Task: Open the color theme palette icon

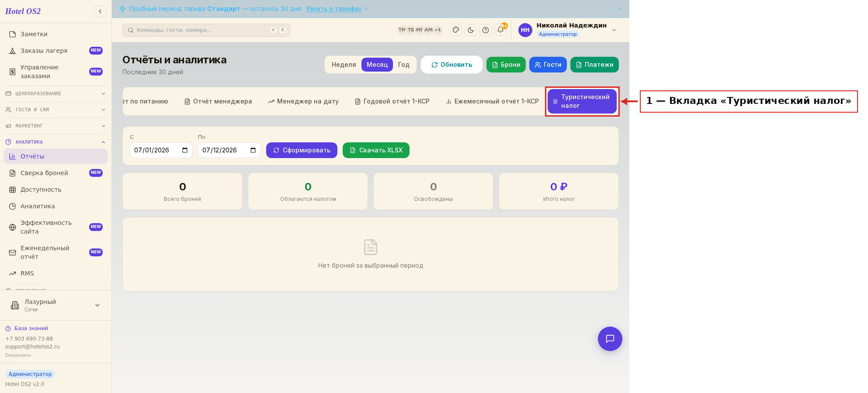Action: click(x=456, y=30)
